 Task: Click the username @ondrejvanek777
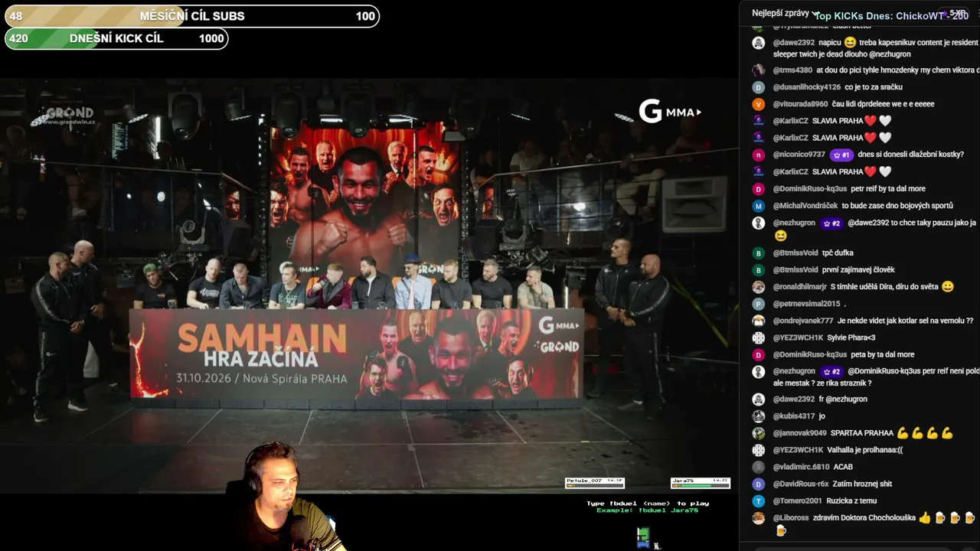pos(803,321)
